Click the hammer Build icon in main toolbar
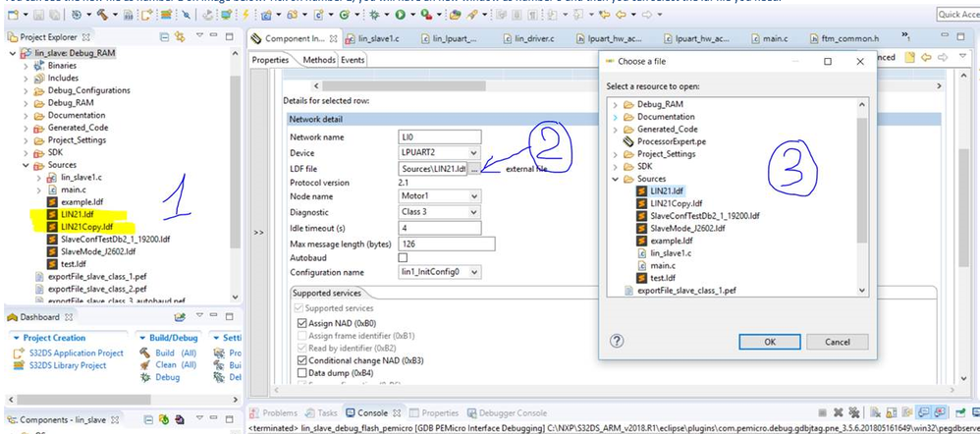980x434 pixels. coord(102,15)
